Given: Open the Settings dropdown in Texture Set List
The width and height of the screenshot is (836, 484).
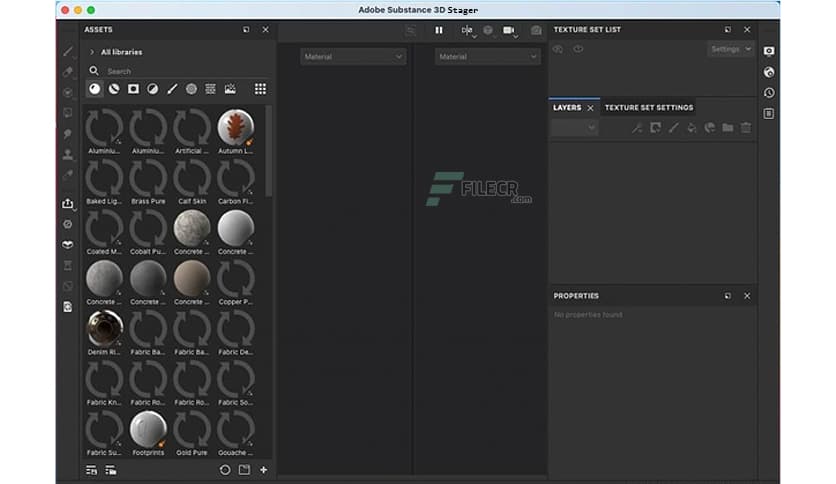Looking at the screenshot, I should click(x=731, y=49).
